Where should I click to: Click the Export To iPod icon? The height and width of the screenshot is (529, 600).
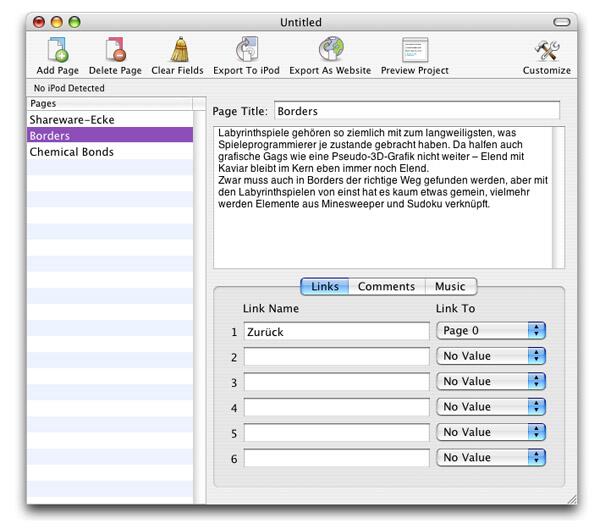tap(247, 50)
